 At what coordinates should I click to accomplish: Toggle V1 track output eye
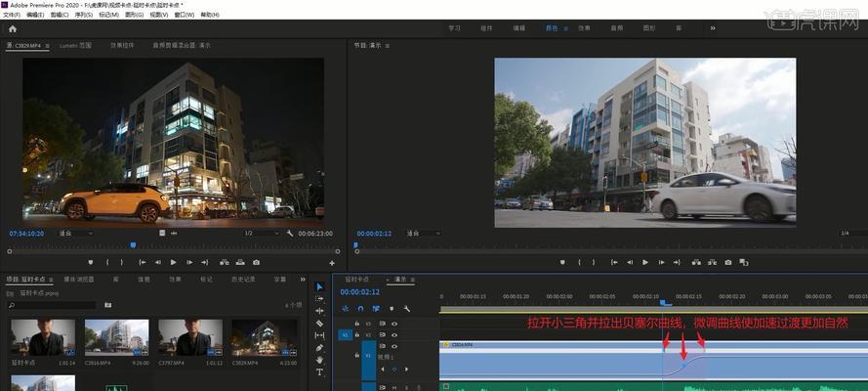tap(394, 347)
